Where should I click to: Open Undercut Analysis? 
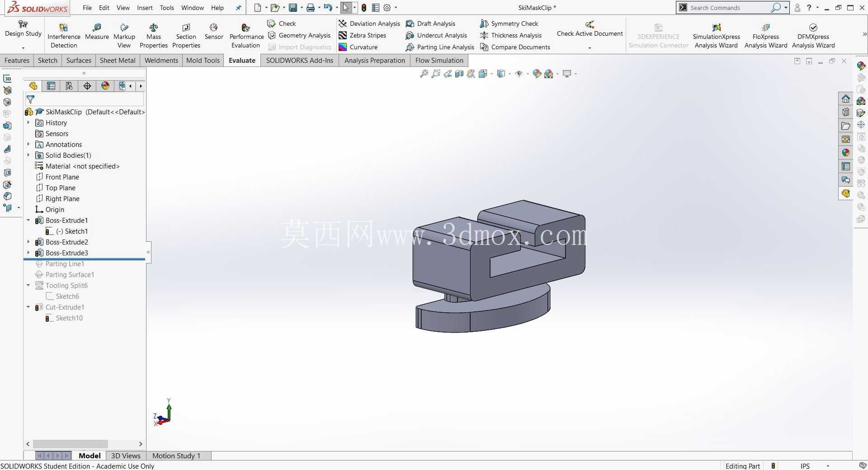coord(437,35)
